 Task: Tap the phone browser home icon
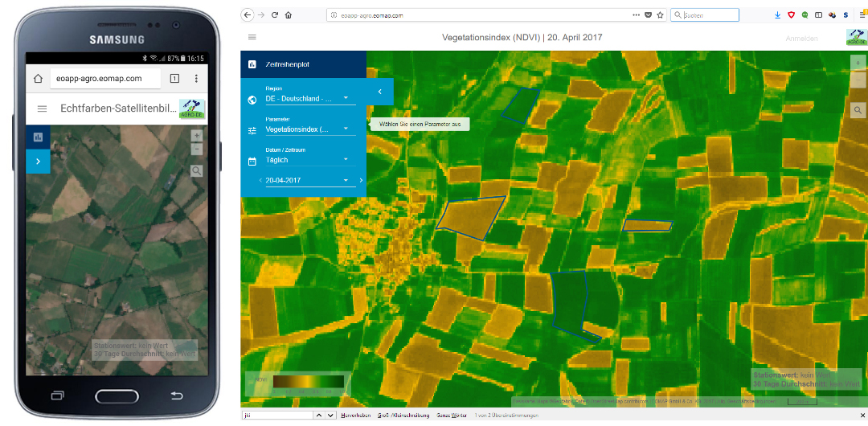tap(38, 79)
